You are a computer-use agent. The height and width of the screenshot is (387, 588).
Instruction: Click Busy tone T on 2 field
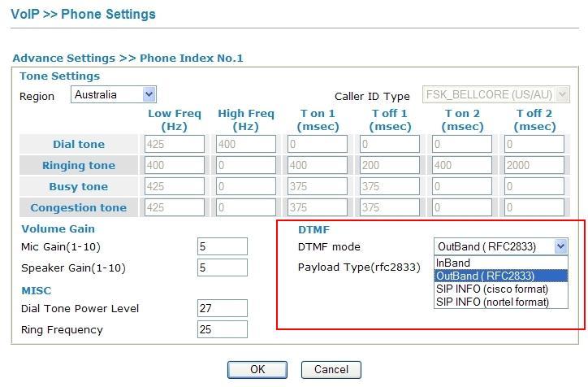pyautogui.click(x=461, y=186)
